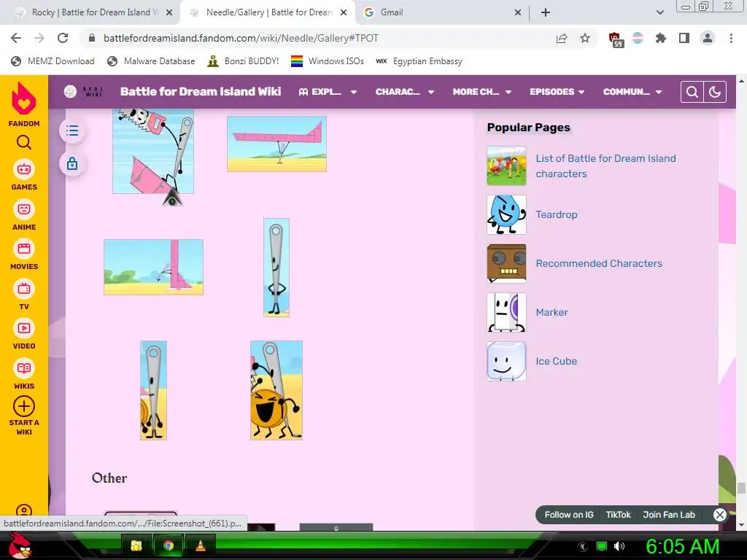Screen dimensions: 747x560
Task: Toggle dark theme moon icon
Action: pyautogui.click(x=715, y=92)
